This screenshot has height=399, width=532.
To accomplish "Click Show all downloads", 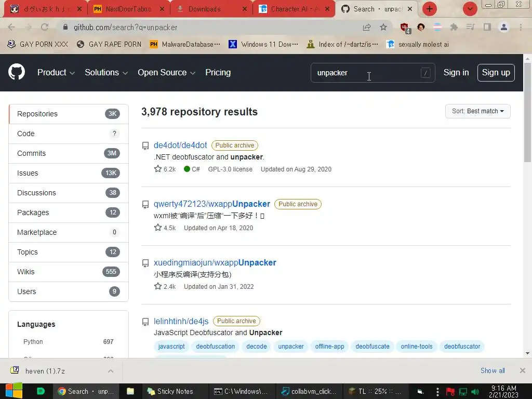I will [x=493, y=370].
